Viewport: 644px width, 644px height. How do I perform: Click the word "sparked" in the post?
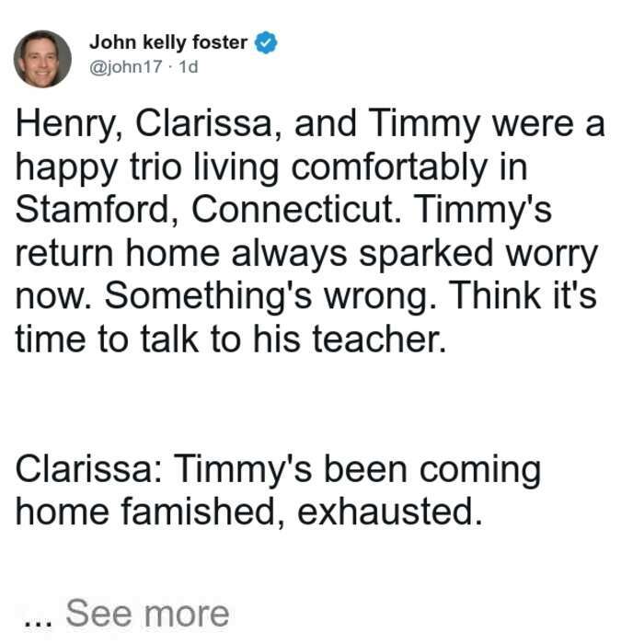pos(426,254)
